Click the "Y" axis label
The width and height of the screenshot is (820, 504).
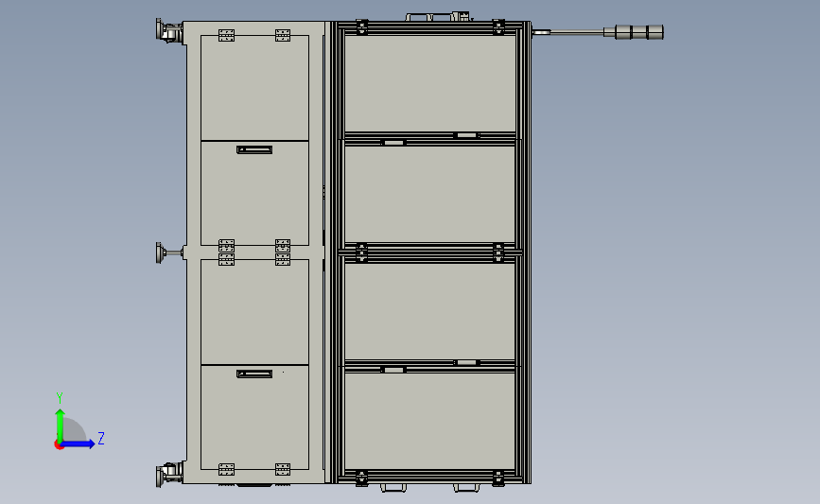(x=60, y=398)
